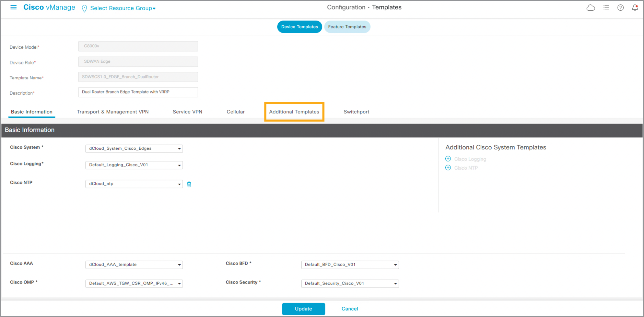Screen dimensions: 644x317
Task: Click the Device Role field
Action: (138, 62)
